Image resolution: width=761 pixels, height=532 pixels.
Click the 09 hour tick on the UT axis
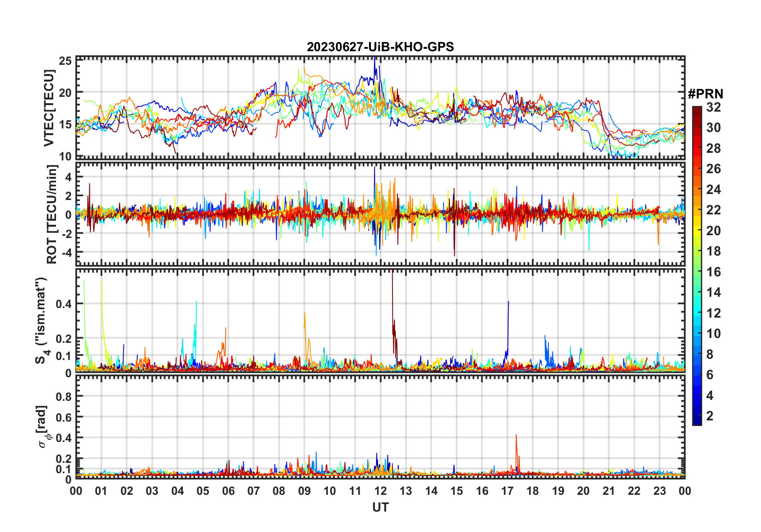[304, 491]
